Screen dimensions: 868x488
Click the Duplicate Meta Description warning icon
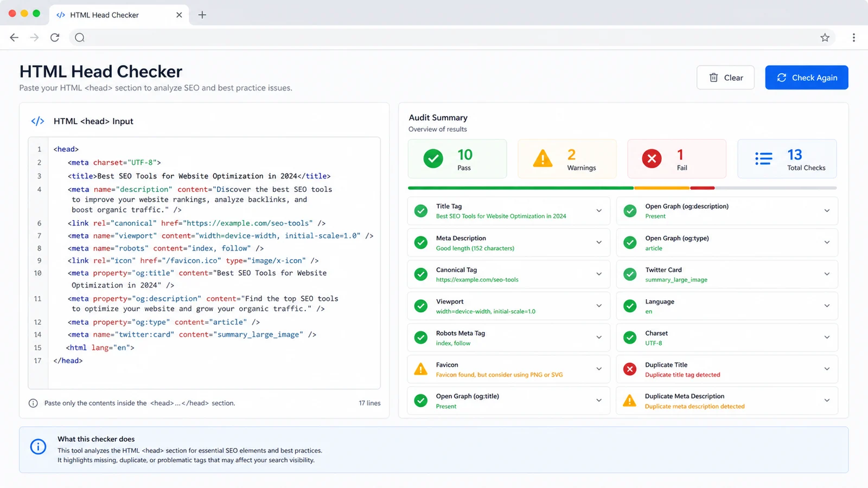[630, 401]
